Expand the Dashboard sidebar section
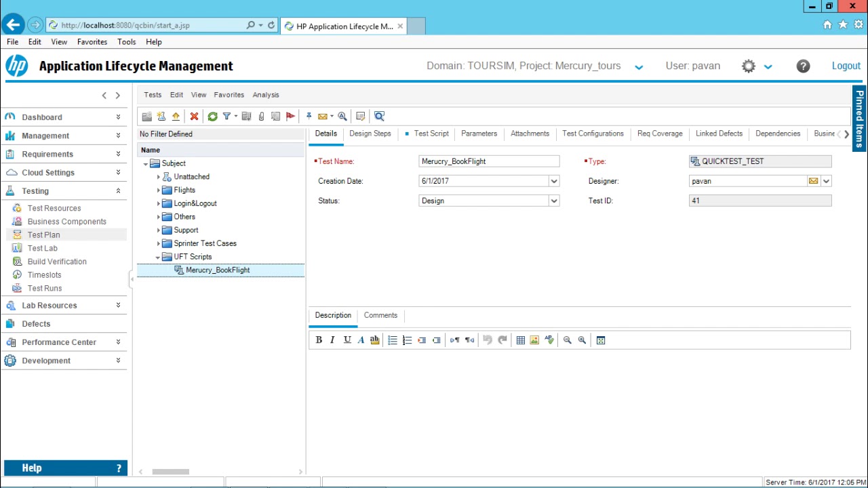868x488 pixels. (x=118, y=117)
